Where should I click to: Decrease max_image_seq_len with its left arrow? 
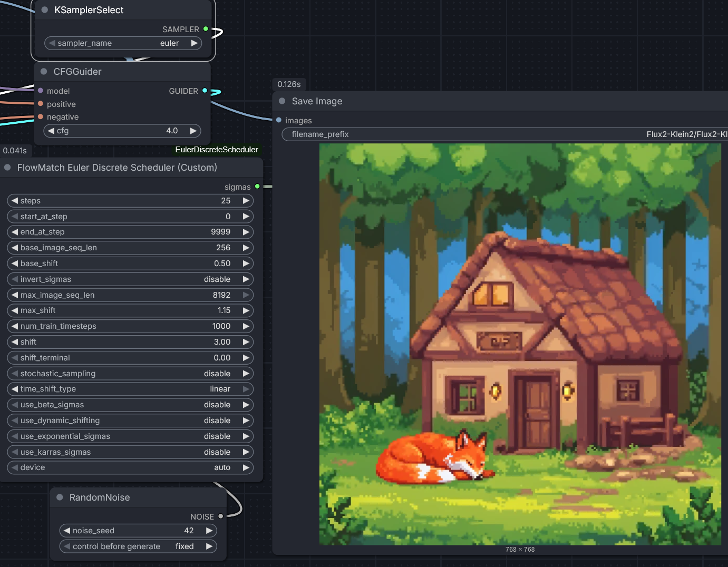pyautogui.click(x=15, y=295)
